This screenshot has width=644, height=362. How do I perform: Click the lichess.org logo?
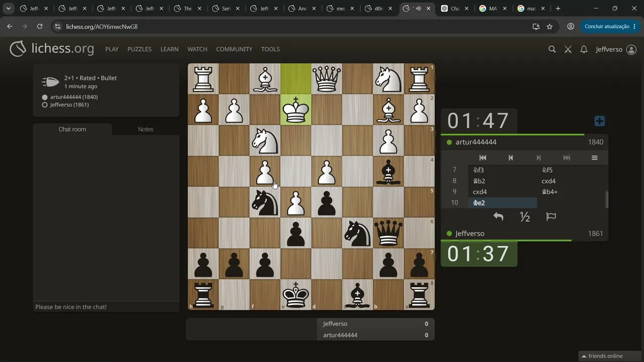(x=52, y=49)
